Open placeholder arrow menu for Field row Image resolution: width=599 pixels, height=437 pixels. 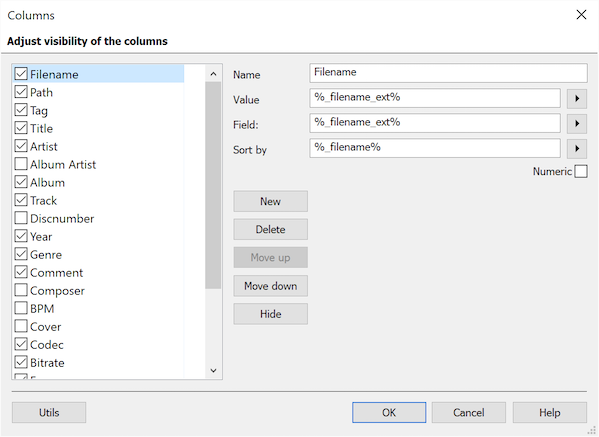[577, 124]
